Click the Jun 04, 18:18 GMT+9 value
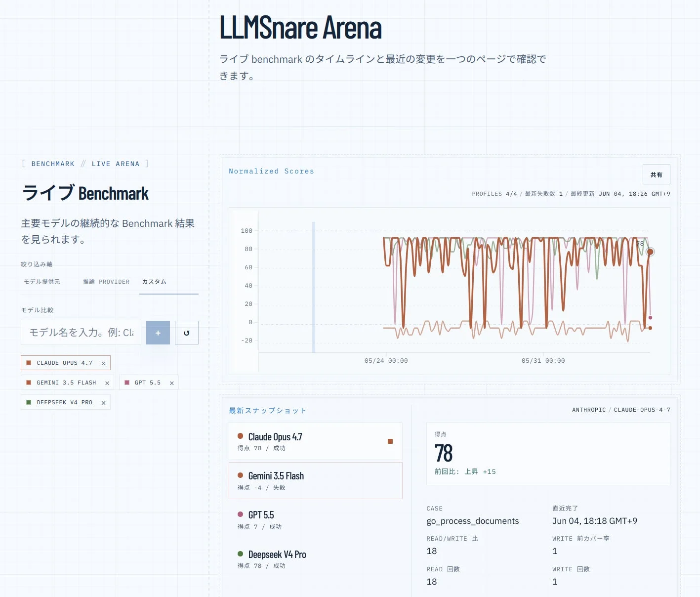 (x=595, y=521)
